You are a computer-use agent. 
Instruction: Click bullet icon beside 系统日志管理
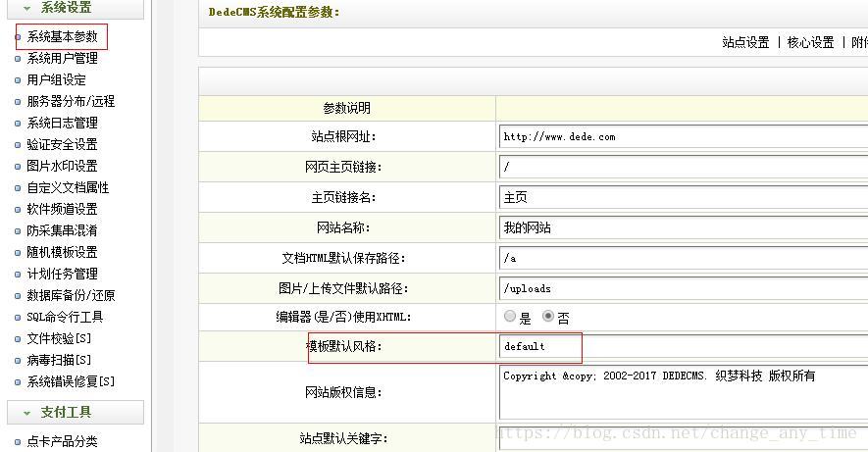[18, 124]
